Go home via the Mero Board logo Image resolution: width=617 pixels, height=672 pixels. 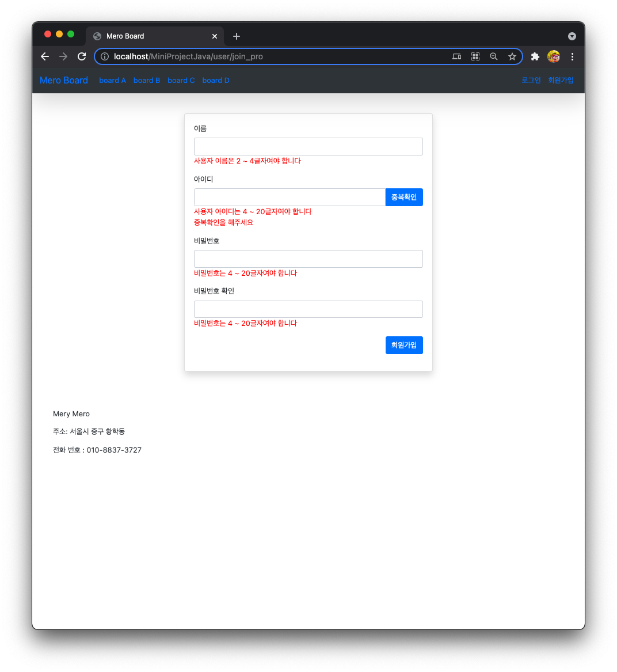(63, 80)
